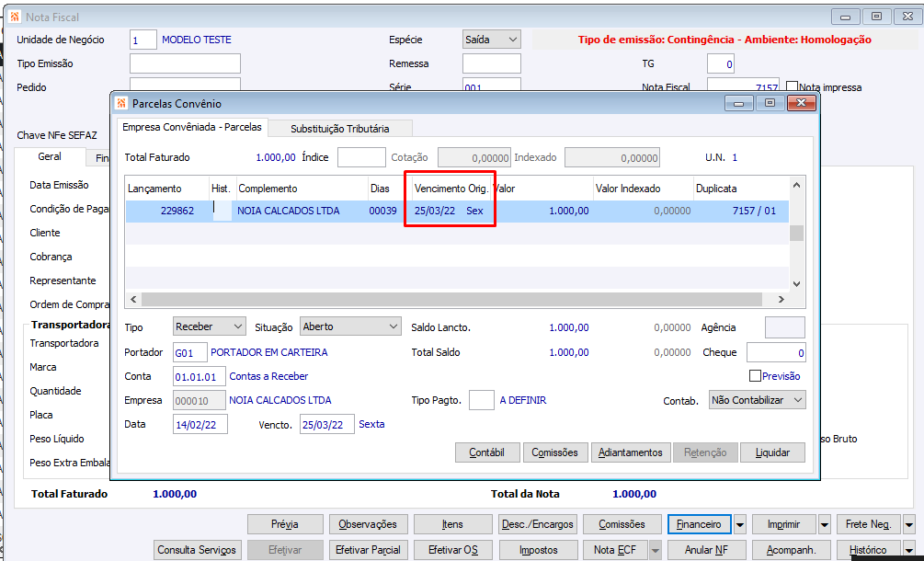Image resolution: width=924 pixels, height=561 pixels.
Task: Click the Unidade de Negócio field
Action: tap(143, 40)
